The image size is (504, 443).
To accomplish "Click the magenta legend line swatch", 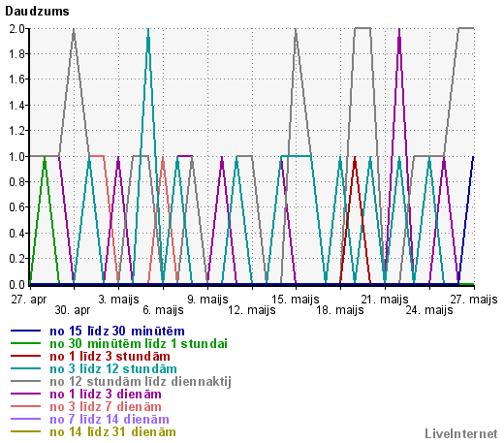I will (x=25, y=394).
